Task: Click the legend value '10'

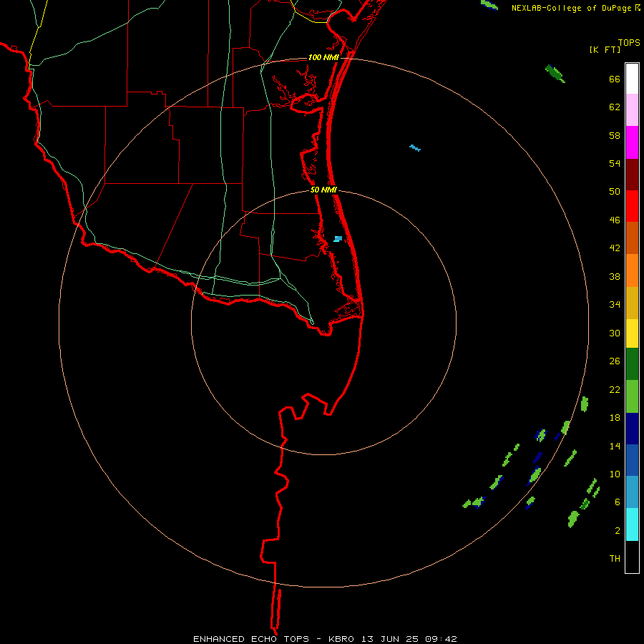Action: click(x=615, y=474)
